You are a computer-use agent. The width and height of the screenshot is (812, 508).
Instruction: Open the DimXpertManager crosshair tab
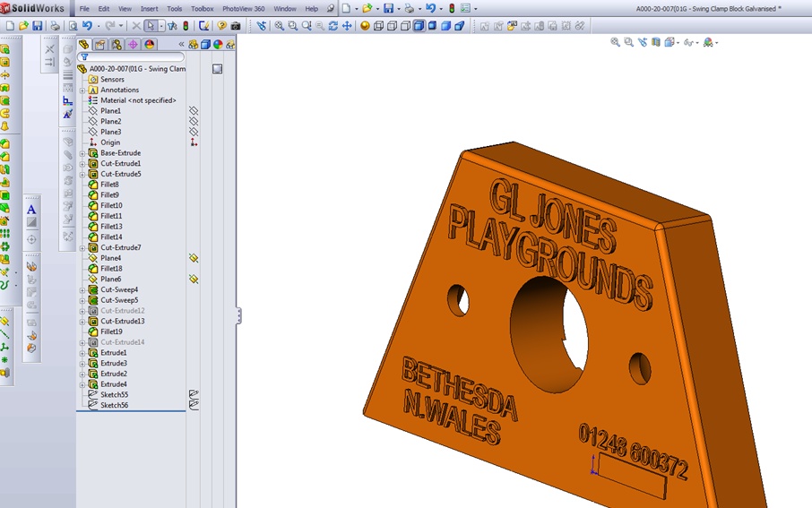coord(133,45)
